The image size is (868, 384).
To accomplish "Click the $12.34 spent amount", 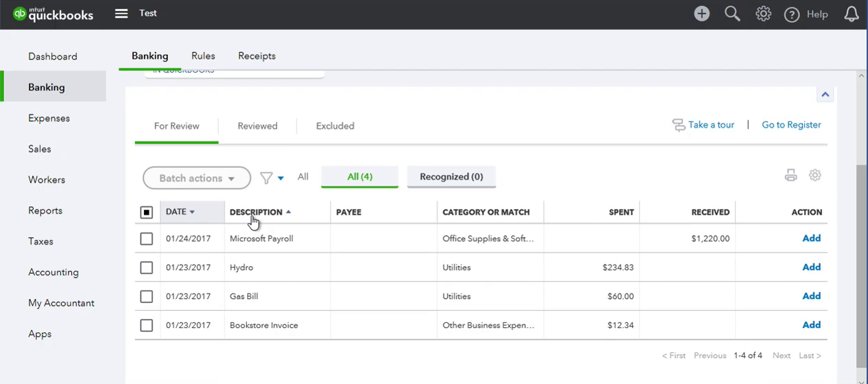I will (620, 325).
